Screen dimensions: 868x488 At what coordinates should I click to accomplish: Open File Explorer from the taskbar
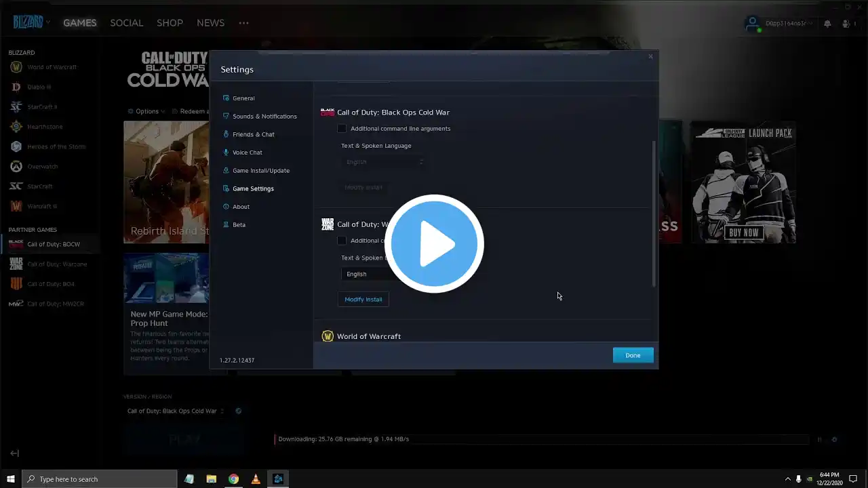coord(211,479)
